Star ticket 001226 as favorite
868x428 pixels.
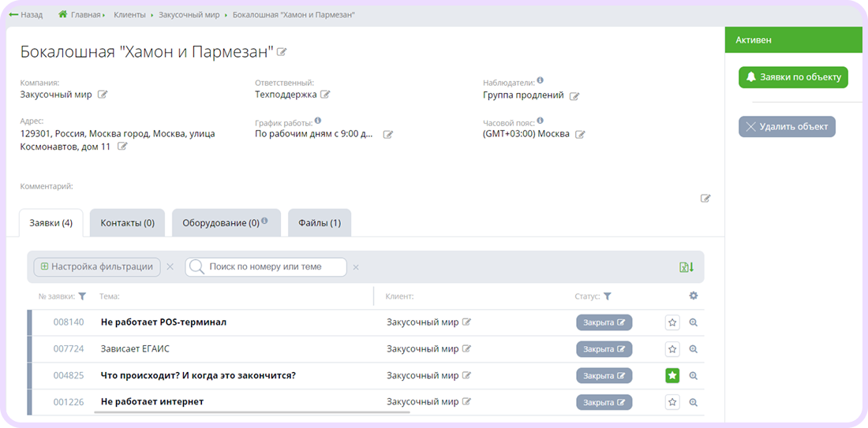672,402
